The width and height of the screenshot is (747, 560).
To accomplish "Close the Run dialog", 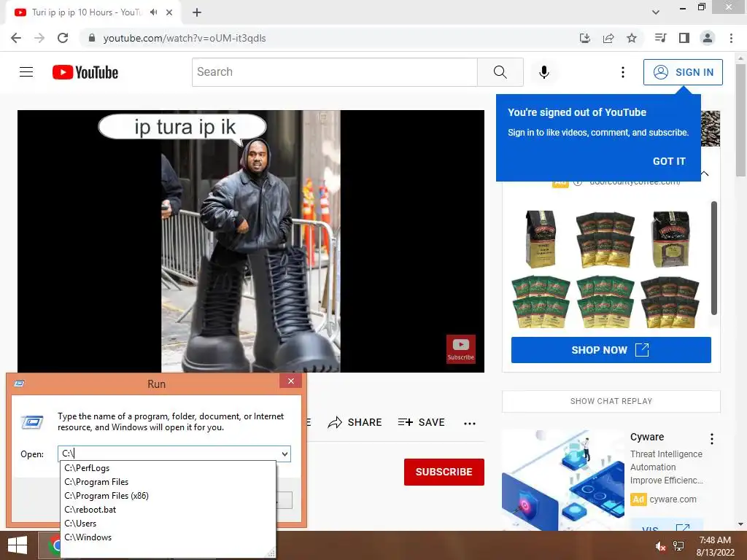I will [x=290, y=381].
